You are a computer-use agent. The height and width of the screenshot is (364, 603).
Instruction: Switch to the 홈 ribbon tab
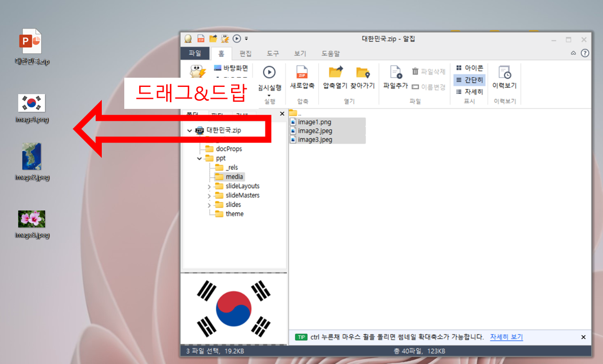[x=221, y=54]
